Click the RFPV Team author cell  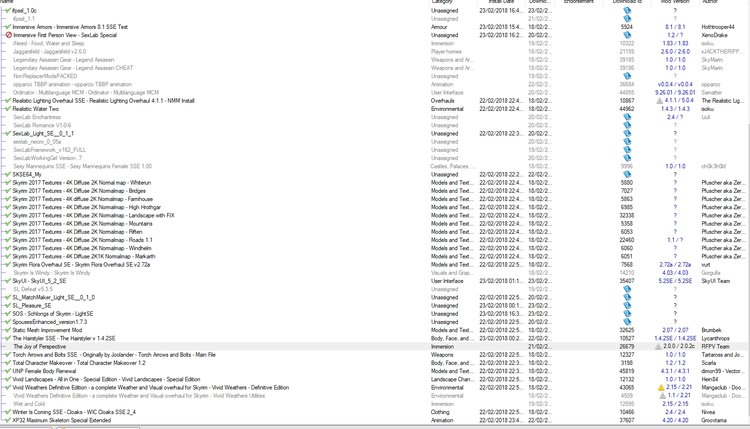(716, 346)
